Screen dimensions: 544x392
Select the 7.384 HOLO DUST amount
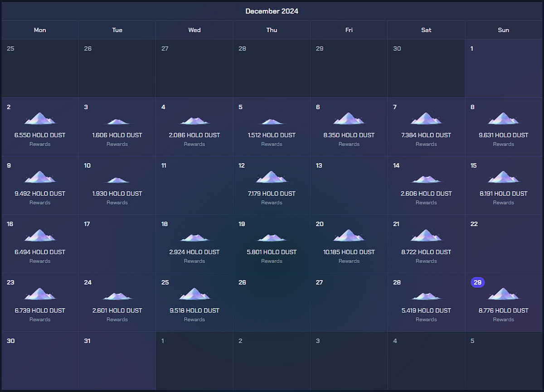click(426, 135)
